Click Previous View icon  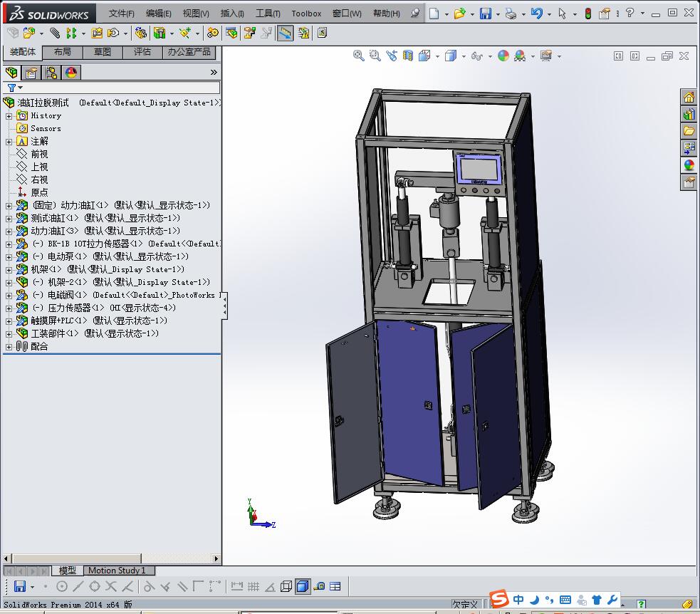(x=392, y=56)
